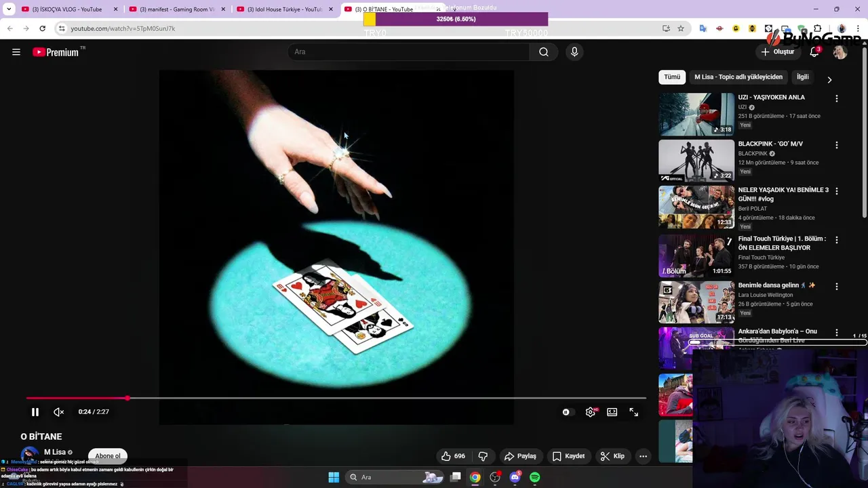Create a clip with Klip
The height and width of the screenshot is (488, 868).
click(612, 456)
